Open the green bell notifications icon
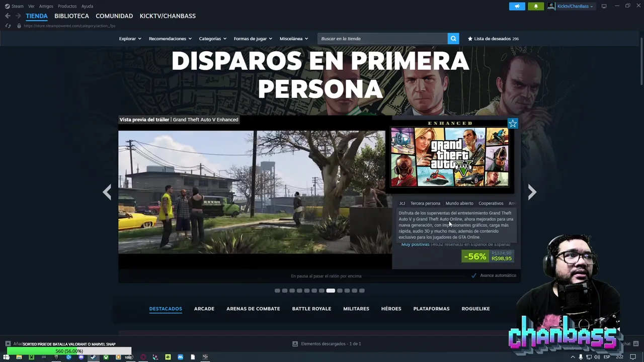Image resolution: width=644 pixels, height=362 pixels. (x=536, y=6)
